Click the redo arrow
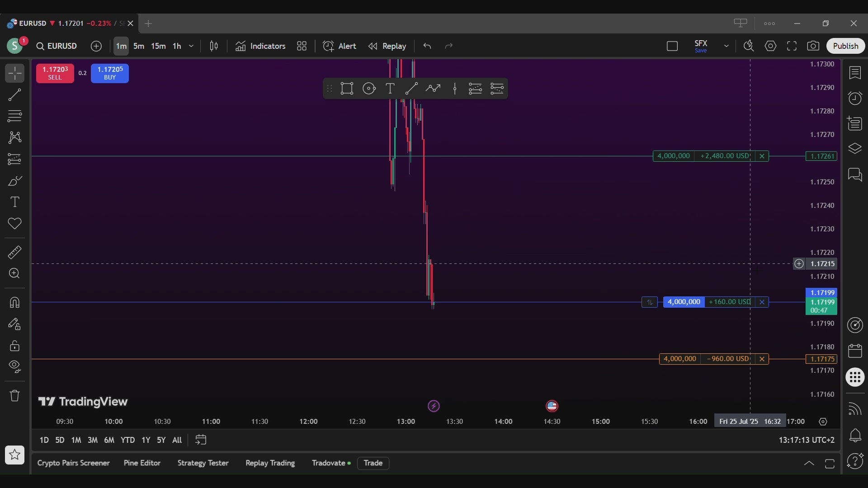The height and width of the screenshot is (488, 868). click(x=448, y=46)
